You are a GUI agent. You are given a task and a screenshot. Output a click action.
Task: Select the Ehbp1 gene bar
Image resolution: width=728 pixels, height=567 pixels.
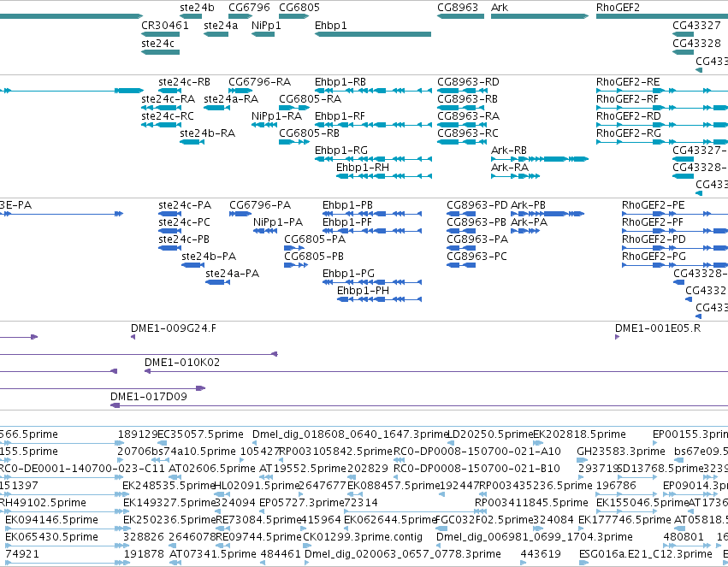click(x=373, y=34)
